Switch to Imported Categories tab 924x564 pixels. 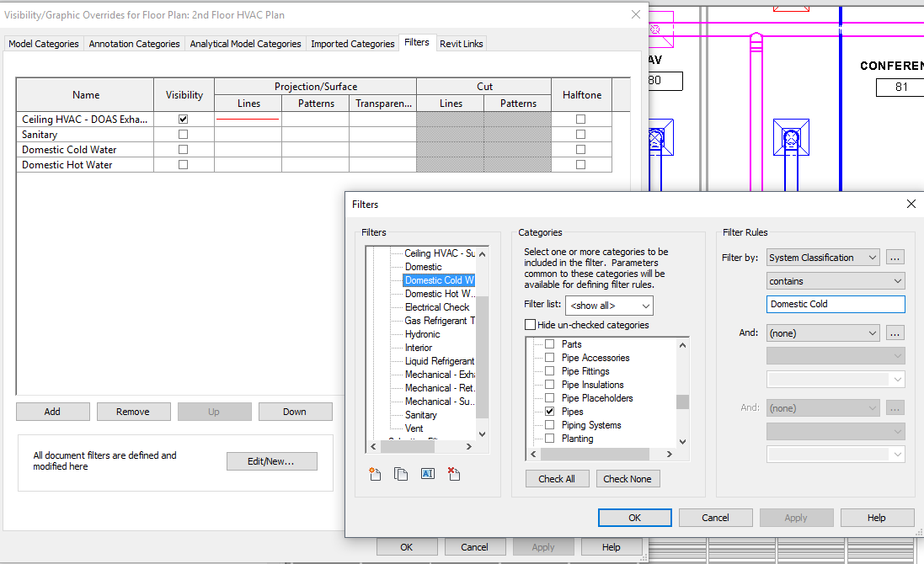pyautogui.click(x=352, y=44)
